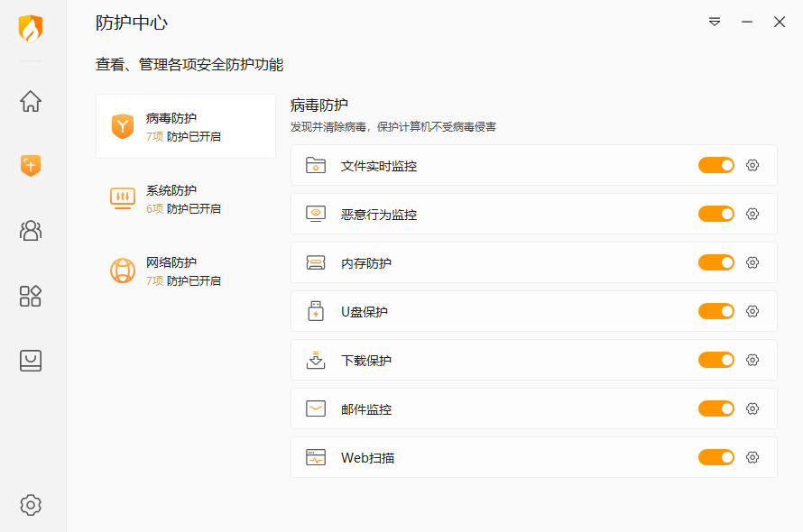This screenshot has height=532, width=803.
Task: Open the title bar dropdown menu arrow
Action: coord(715,22)
